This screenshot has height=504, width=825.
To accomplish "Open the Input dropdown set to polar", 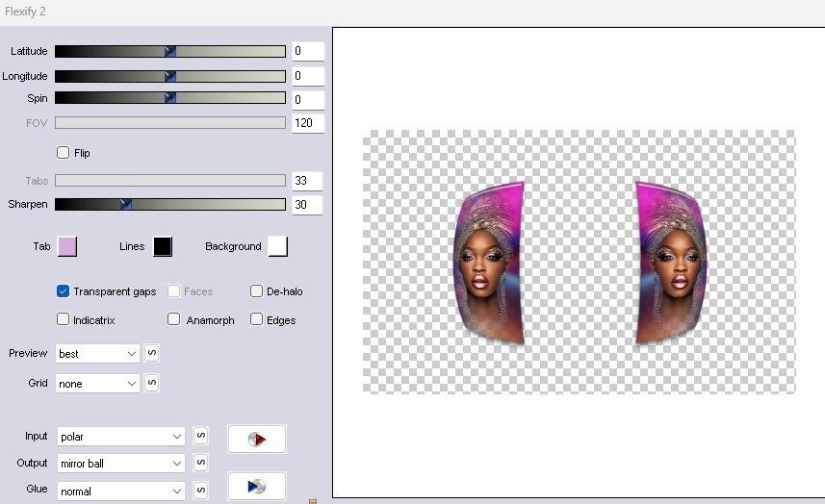I will 120,437.
